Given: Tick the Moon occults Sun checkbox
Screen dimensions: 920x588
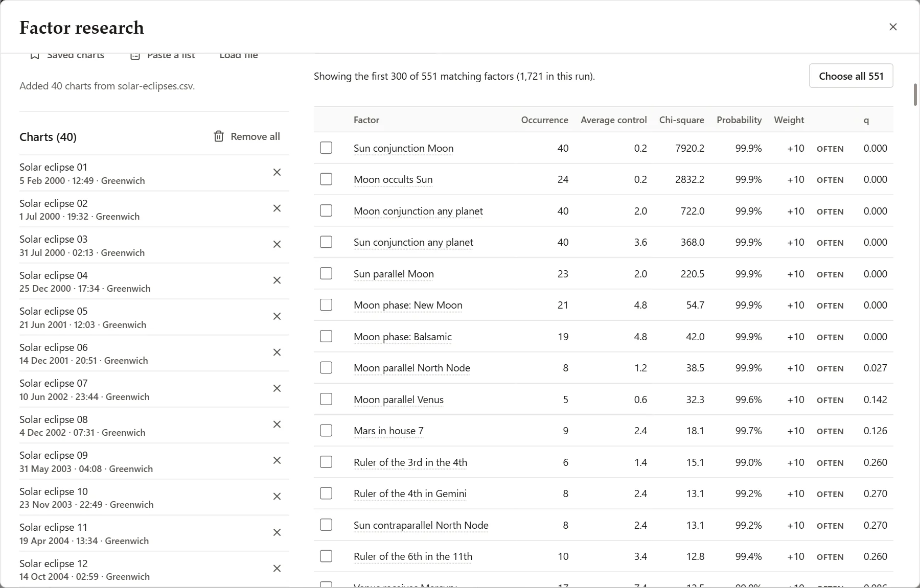Looking at the screenshot, I should point(326,179).
